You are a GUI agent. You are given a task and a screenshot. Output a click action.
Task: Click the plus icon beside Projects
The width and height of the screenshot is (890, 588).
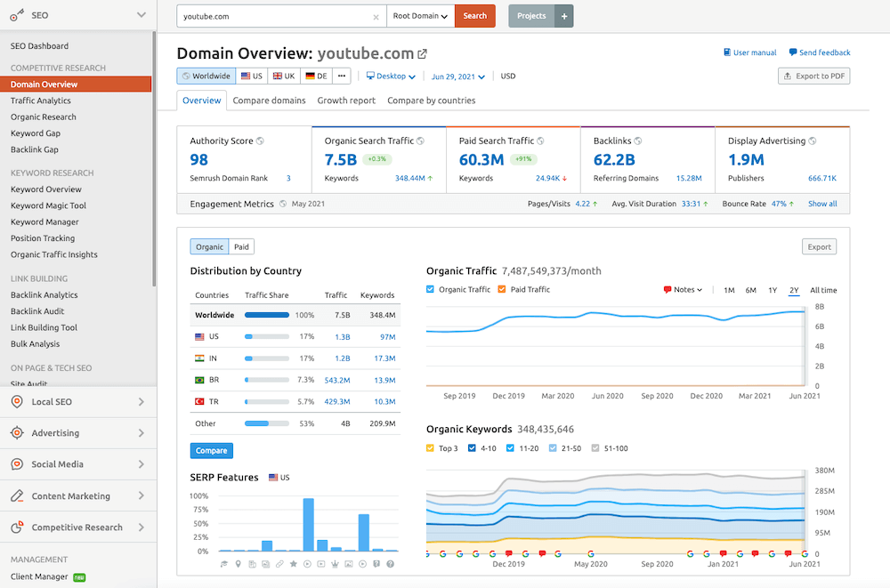(564, 16)
